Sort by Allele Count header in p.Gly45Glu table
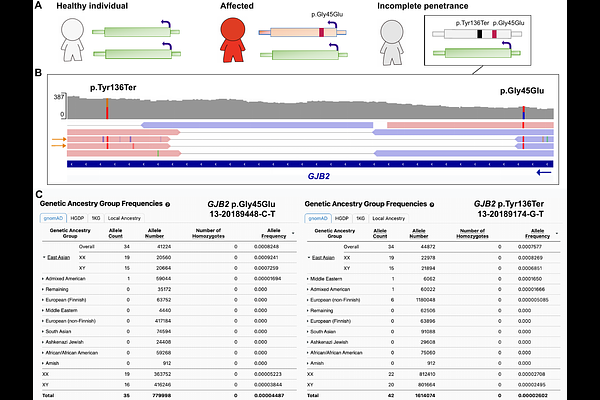600x400 pixels. (x=116, y=233)
